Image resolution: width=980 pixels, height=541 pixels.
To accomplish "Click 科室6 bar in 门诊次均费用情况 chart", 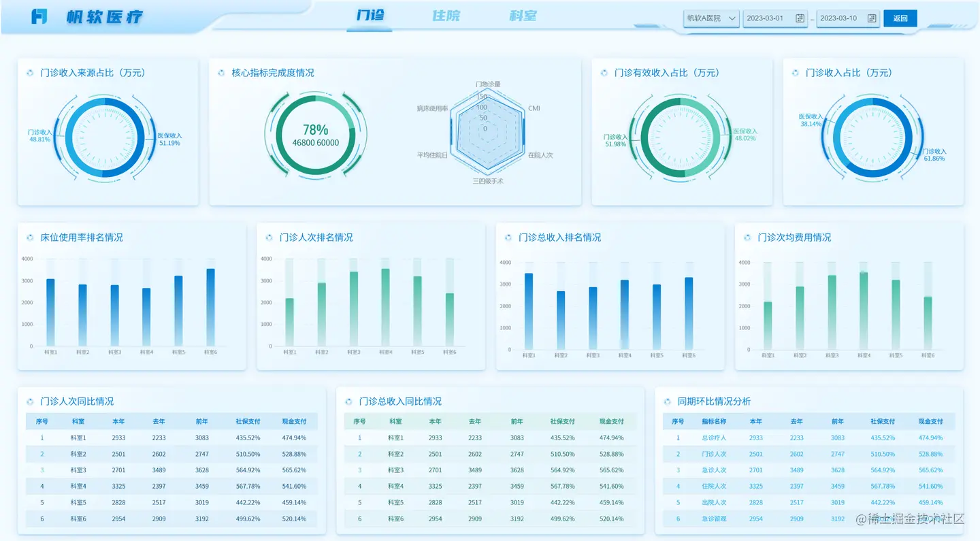I will (928, 323).
